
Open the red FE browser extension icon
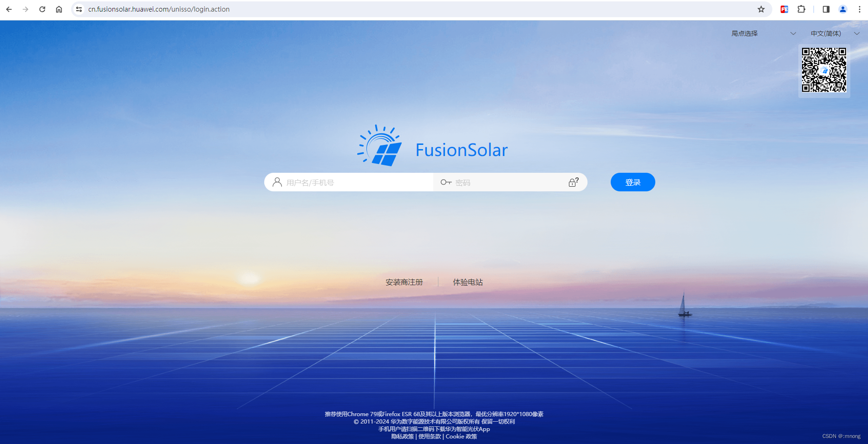point(784,9)
